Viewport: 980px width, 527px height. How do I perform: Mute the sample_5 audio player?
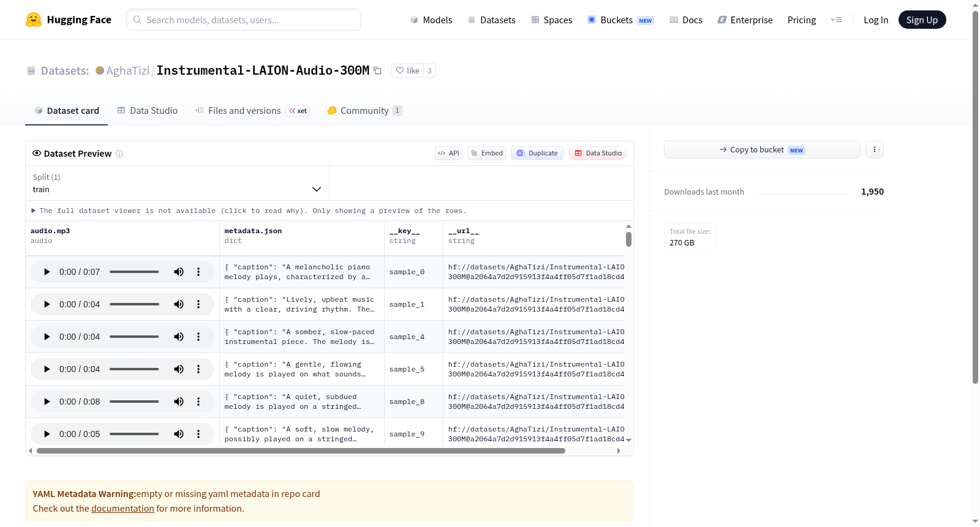pyautogui.click(x=179, y=369)
